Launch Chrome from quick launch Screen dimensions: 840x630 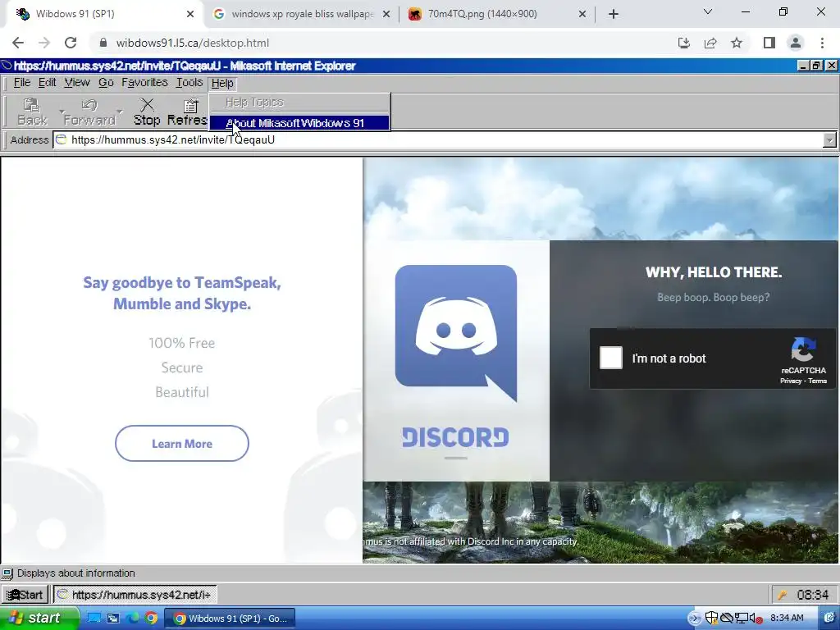pyautogui.click(x=151, y=619)
